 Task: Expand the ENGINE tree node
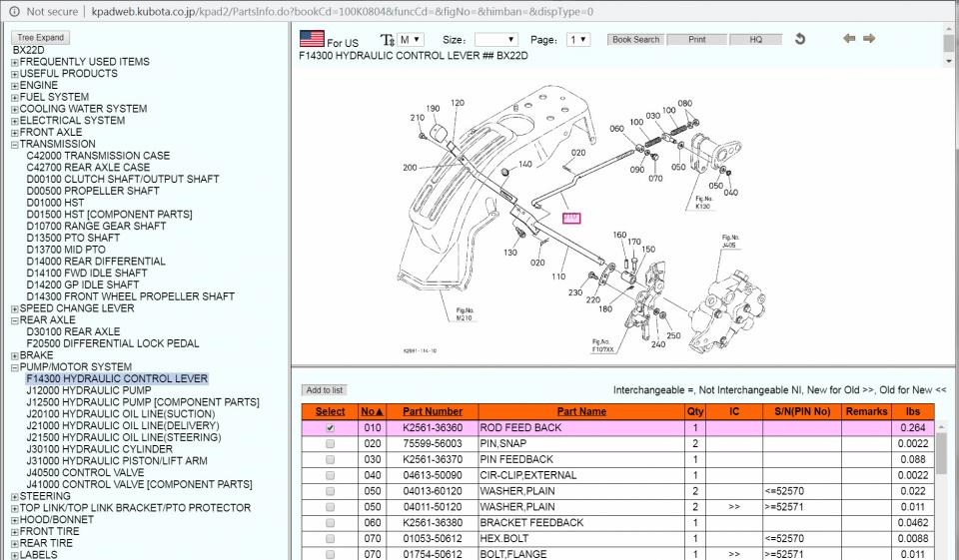coord(15,86)
